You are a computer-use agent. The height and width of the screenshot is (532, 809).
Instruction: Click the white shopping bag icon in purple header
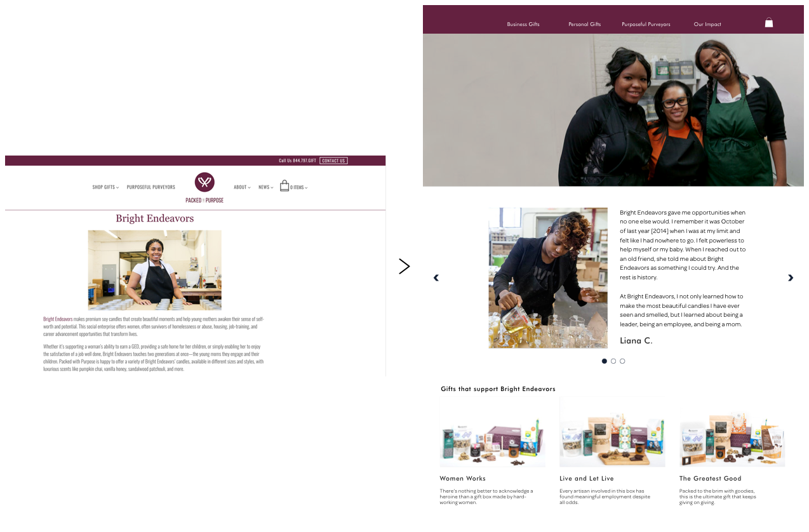coord(768,22)
